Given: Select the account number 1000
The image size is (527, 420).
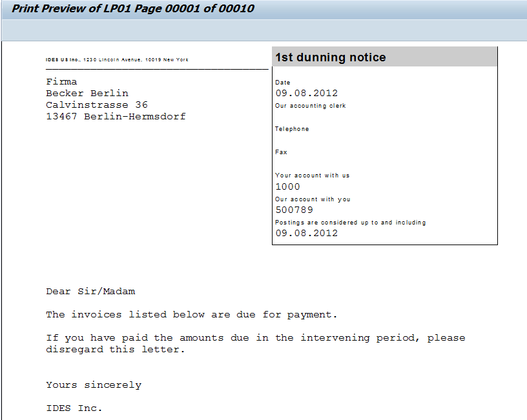Looking at the screenshot, I should pyautogui.click(x=287, y=186).
